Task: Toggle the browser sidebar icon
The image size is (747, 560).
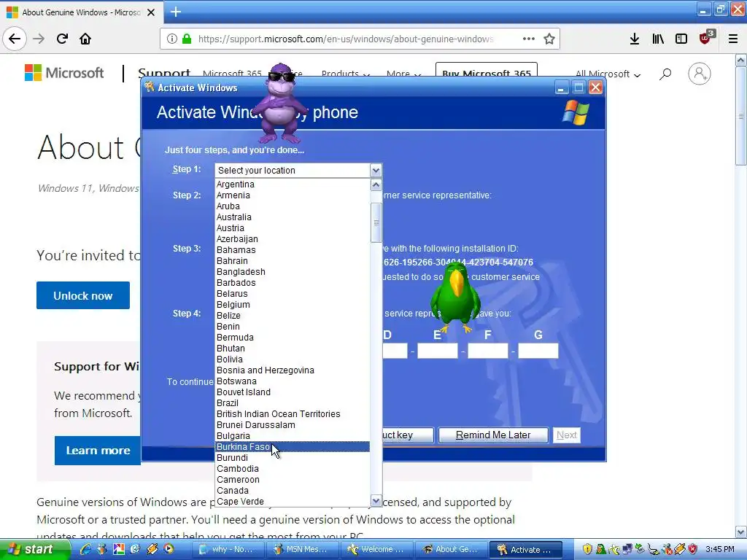Action: click(681, 39)
